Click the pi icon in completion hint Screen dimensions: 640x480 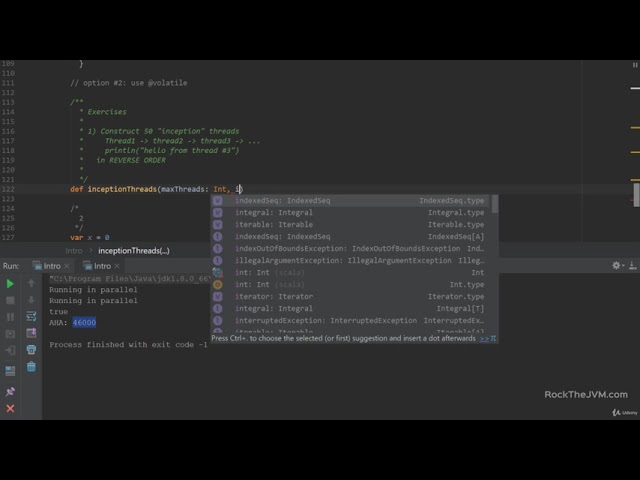click(493, 339)
